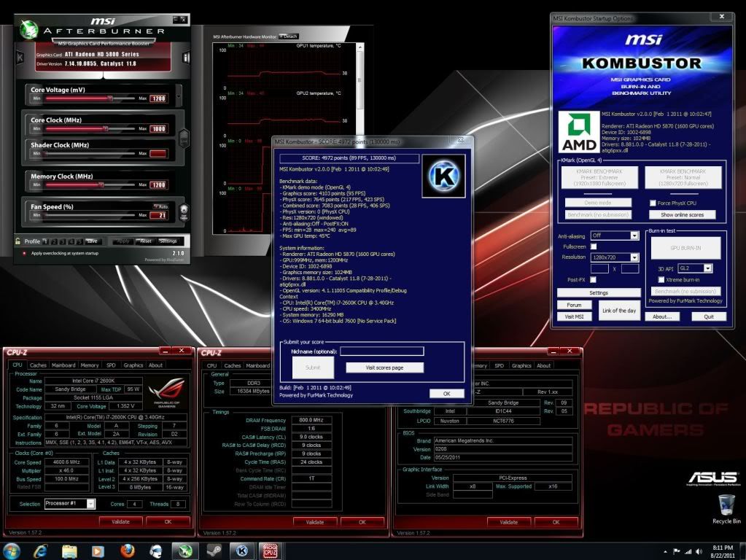Click the Kombustor Quit button
The image size is (746, 560).
pos(709,317)
